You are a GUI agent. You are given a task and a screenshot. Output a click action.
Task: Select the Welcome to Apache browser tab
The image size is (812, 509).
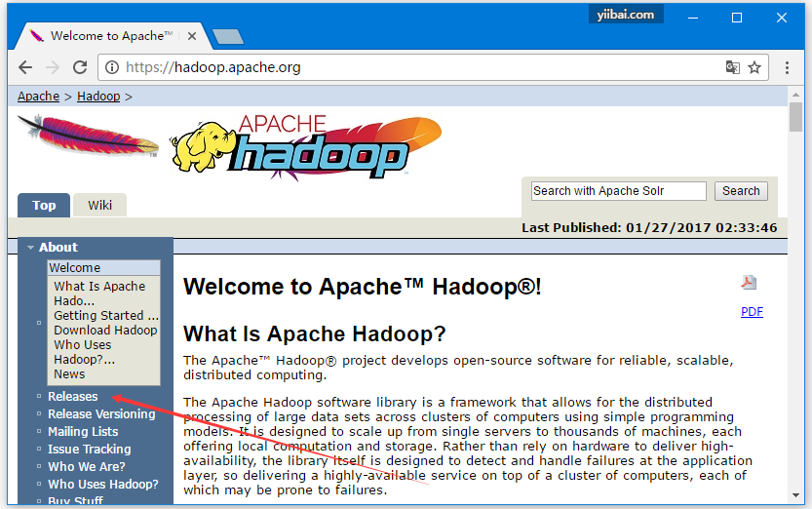[111, 36]
